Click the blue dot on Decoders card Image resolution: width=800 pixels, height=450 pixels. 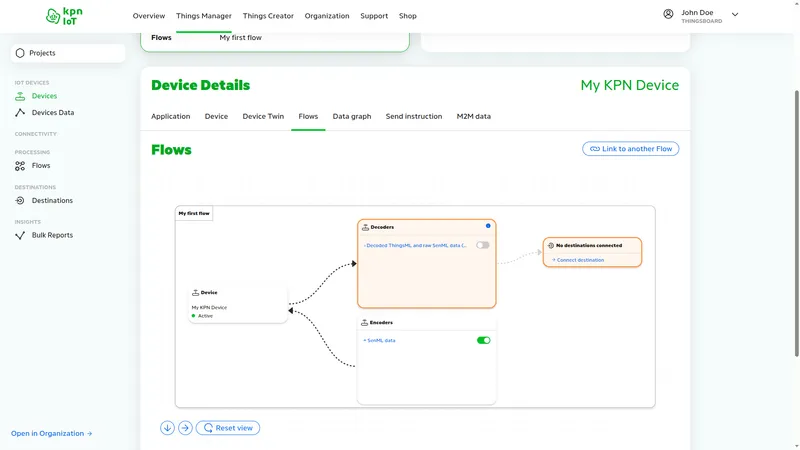pyautogui.click(x=488, y=226)
